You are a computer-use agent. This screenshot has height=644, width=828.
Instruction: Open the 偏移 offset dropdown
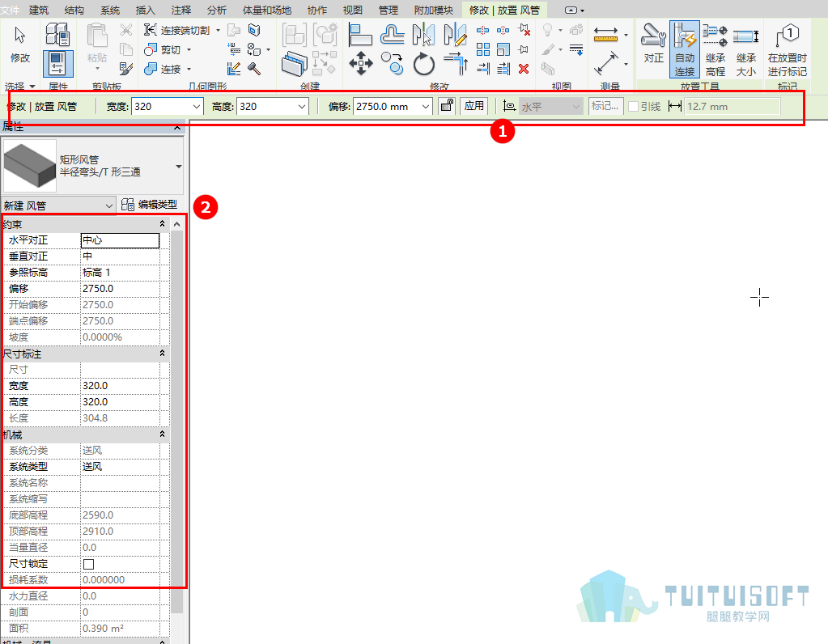(x=426, y=107)
